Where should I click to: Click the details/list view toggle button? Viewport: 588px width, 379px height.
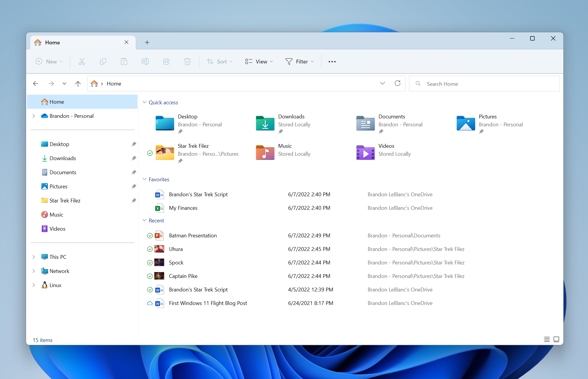point(547,339)
